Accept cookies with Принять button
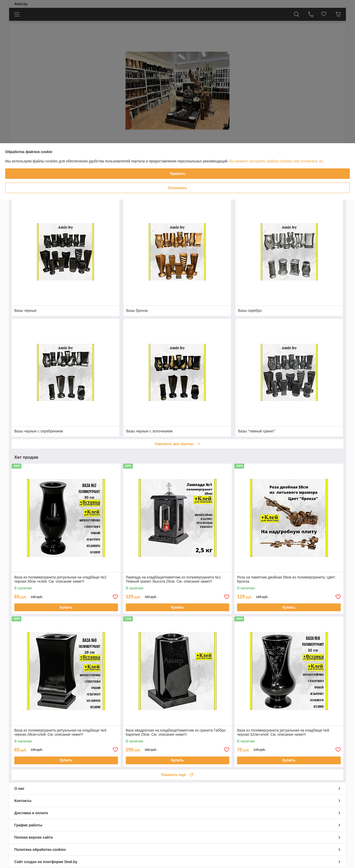 coord(177,174)
